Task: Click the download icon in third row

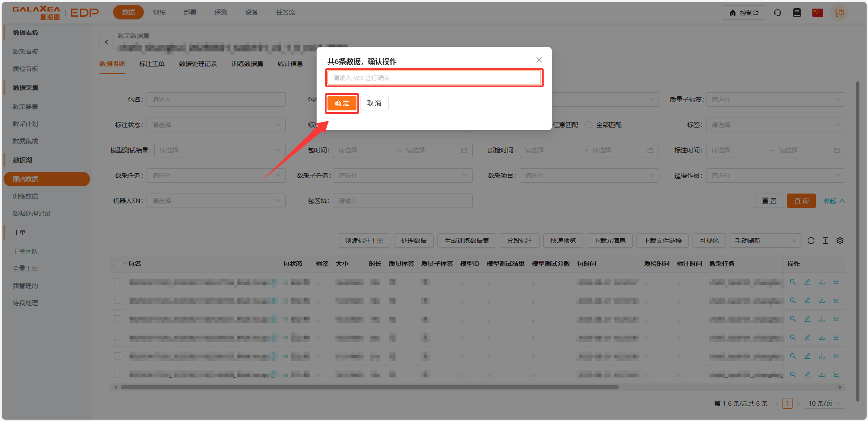Action: pos(821,319)
